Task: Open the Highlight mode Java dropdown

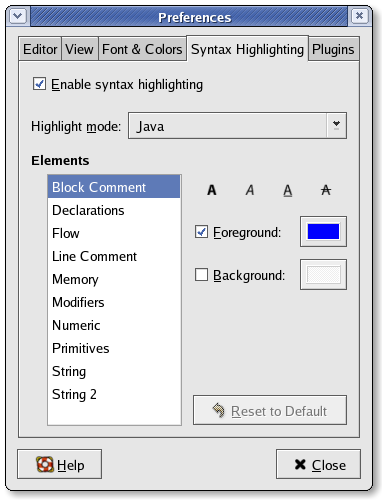Action: tap(237, 126)
